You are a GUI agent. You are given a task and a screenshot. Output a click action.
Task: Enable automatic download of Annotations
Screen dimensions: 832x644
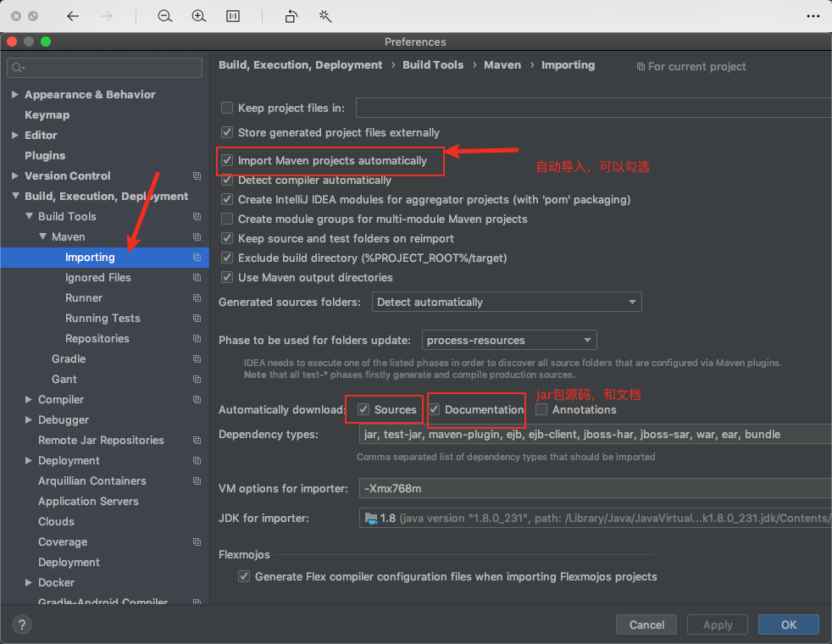pos(541,409)
